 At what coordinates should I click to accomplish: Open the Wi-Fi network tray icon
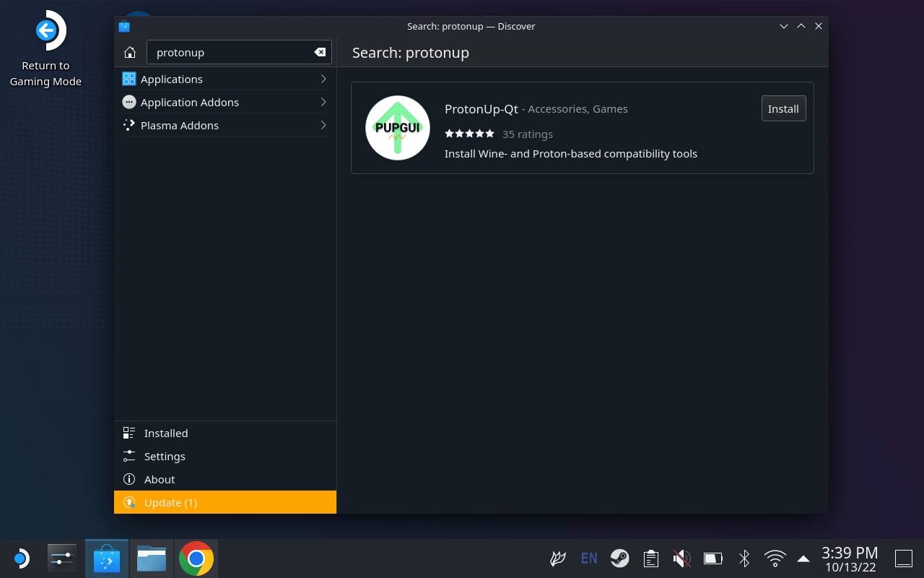(x=775, y=558)
